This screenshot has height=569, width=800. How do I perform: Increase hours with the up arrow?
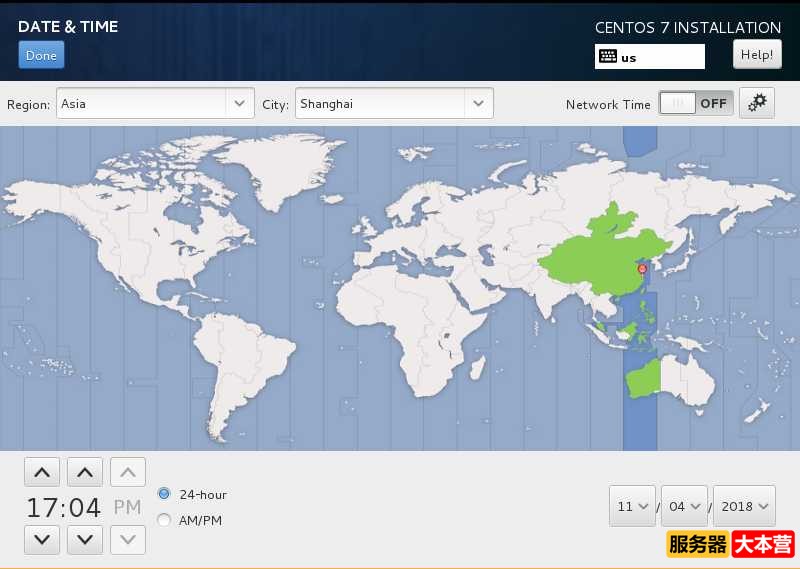click(x=41, y=472)
